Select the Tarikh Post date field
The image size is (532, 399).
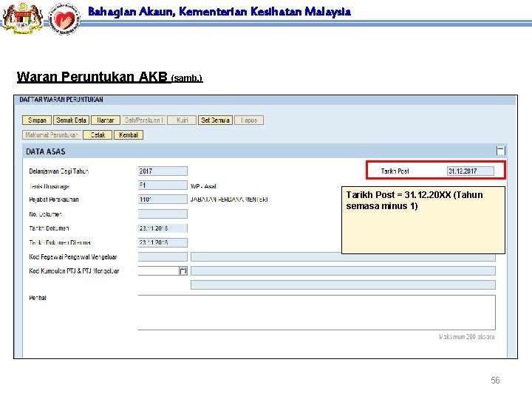coord(470,171)
